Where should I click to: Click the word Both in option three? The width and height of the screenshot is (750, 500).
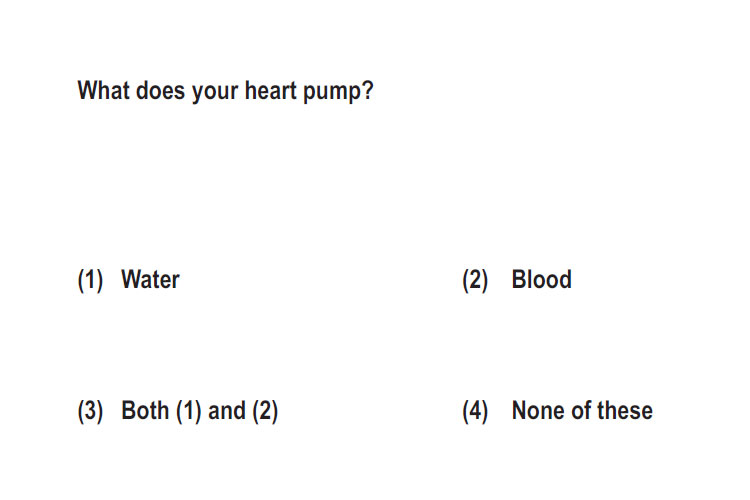click(x=145, y=411)
